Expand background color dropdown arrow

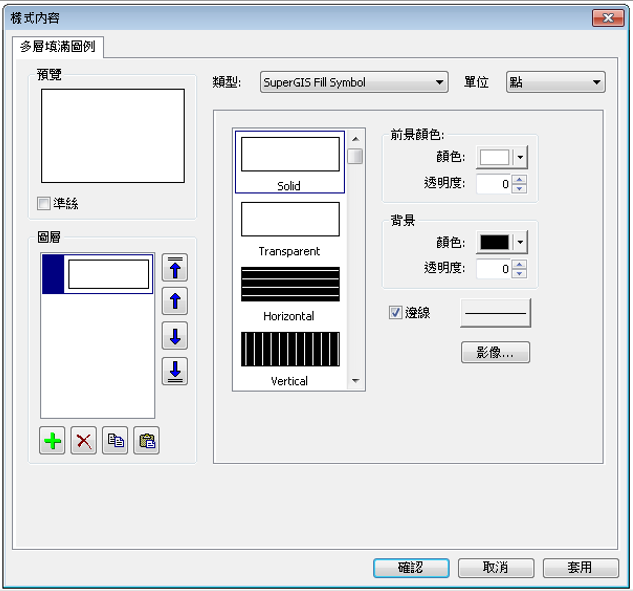tap(520, 242)
